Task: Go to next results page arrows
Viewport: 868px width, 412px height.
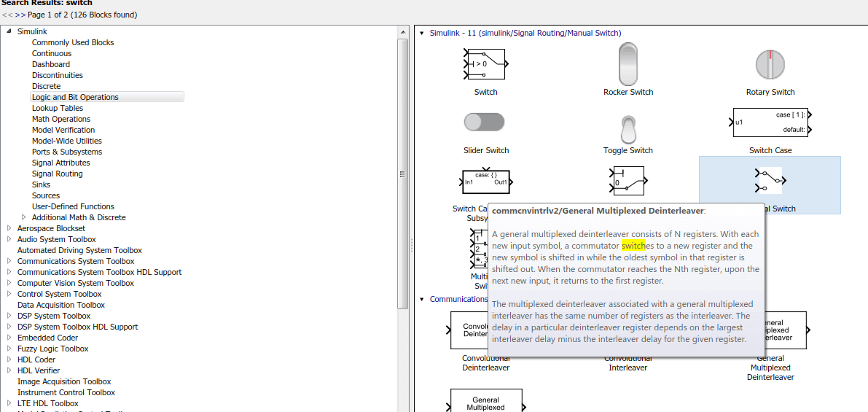Action: pos(20,15)
